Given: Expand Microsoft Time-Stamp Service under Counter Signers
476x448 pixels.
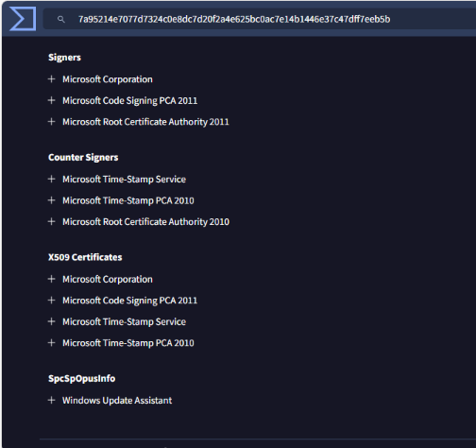Looking at the screenshot, I should click(52, 179).
